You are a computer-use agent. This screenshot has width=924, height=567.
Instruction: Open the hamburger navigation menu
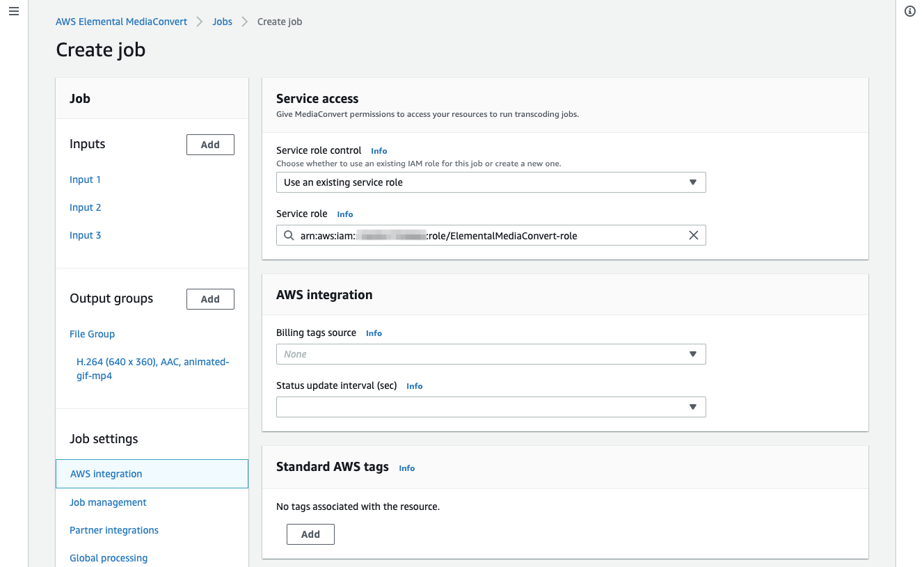[14, 12]
